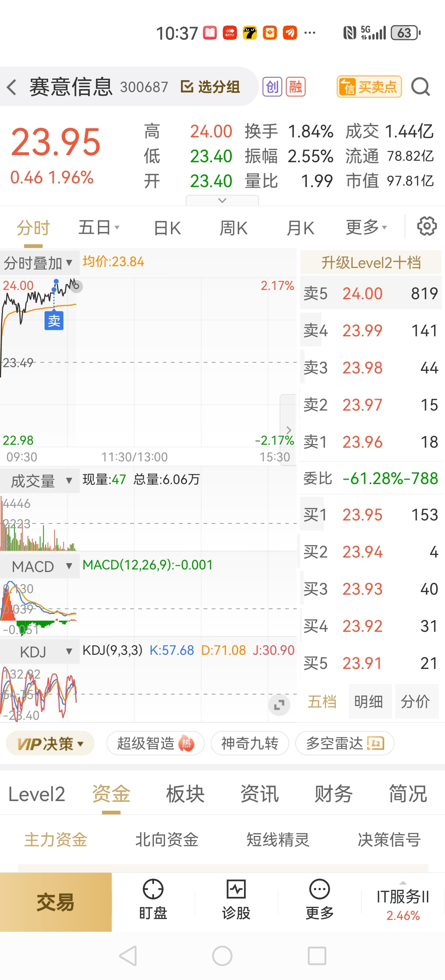Image resolution: width=445 pixels, height=980 pixels.
Task: Open the 更多 bubble icon
Action: (320, 889)
